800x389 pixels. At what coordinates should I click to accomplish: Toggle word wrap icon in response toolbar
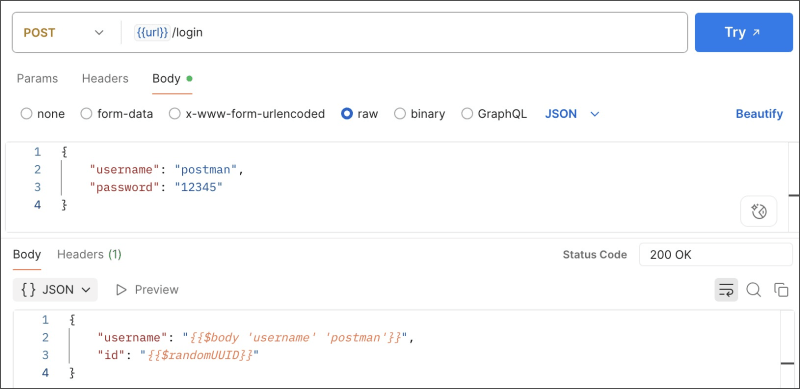[x=726, y=290]
